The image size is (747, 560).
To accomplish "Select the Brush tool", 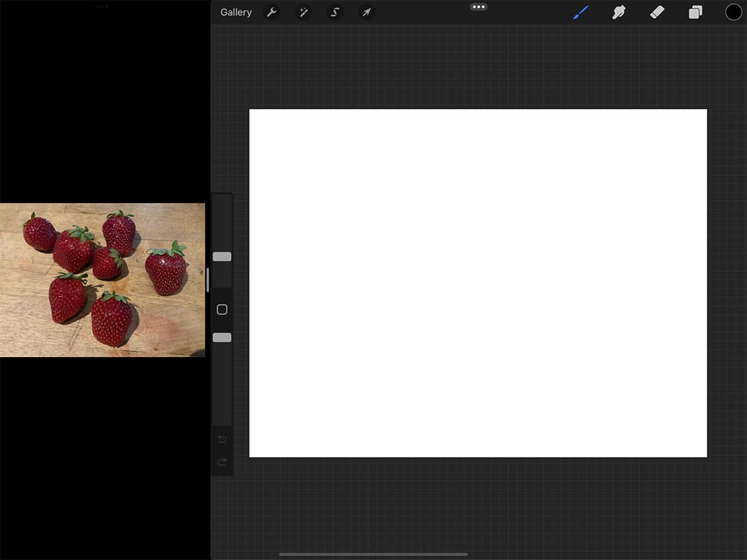I will [x=580, y=12].
